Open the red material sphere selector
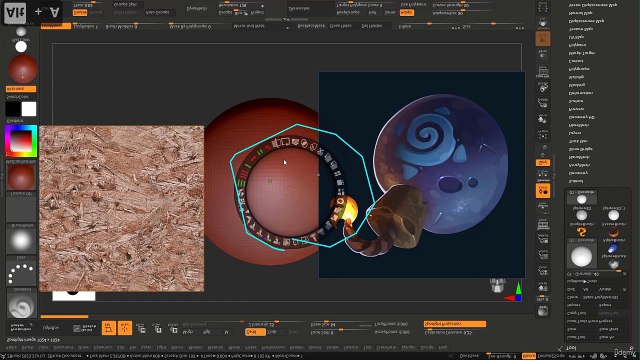 click(21, 177)
